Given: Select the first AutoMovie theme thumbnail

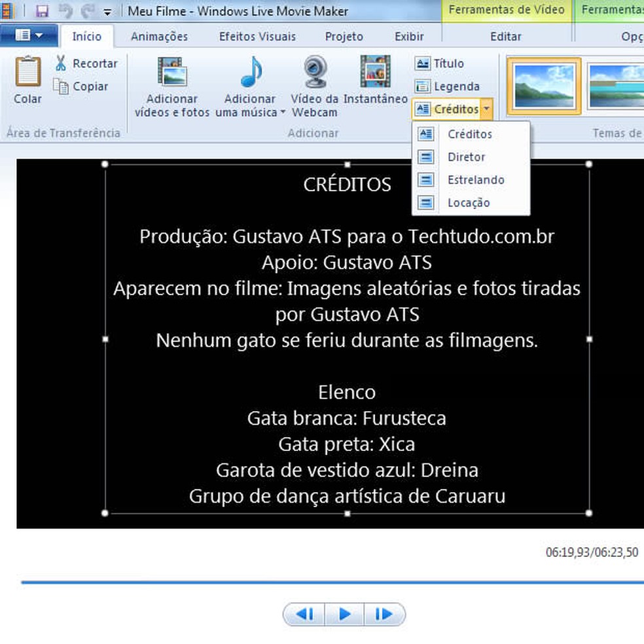Looking at the screenshot, I should tap(545, 86).
